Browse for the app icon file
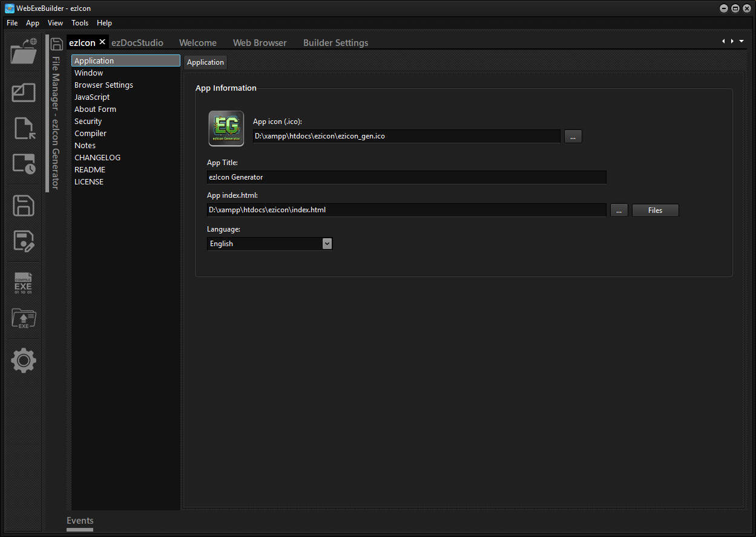Screen dimensions: 756x537 coord(573,136)
